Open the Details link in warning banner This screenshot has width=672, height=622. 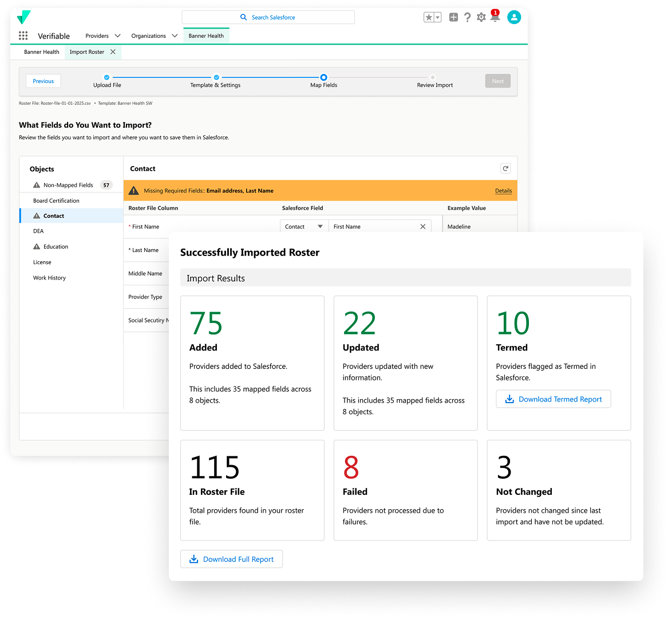click(x=503, y=191)
